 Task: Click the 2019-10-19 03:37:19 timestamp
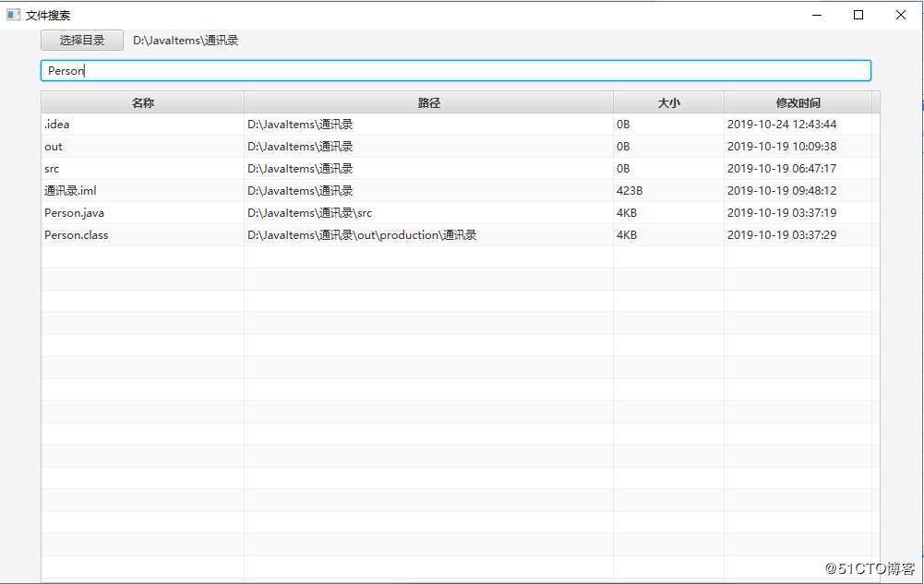pyautogui.click(x=782, y=213)
